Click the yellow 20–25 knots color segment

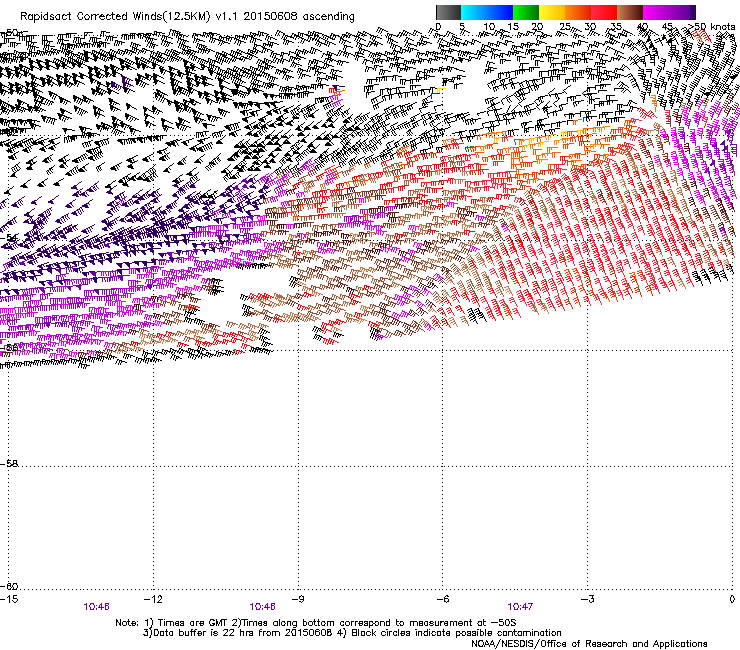tap(552, 12)
